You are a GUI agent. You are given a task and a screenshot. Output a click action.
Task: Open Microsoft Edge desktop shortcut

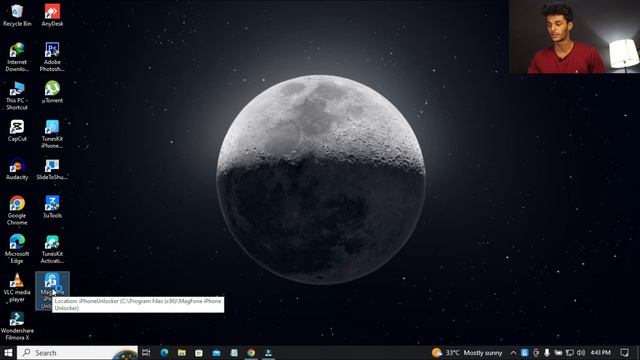click(17, 249)
